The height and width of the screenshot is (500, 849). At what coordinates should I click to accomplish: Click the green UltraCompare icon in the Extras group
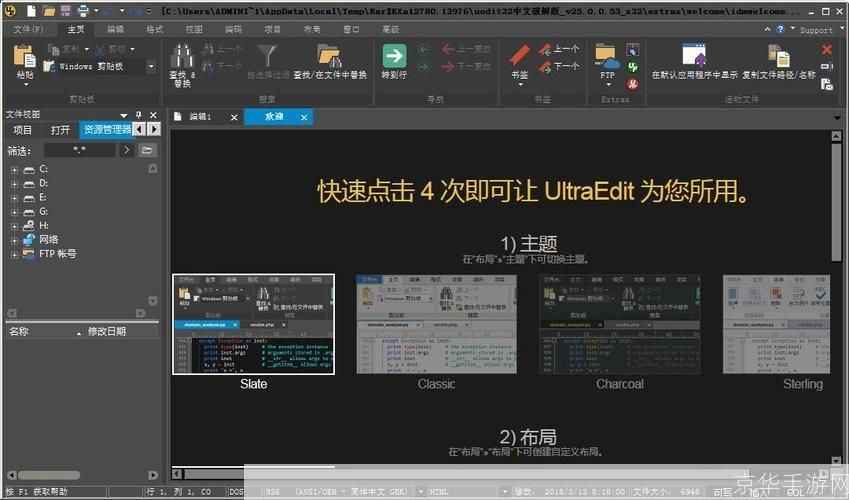click(x=632, y=67)
